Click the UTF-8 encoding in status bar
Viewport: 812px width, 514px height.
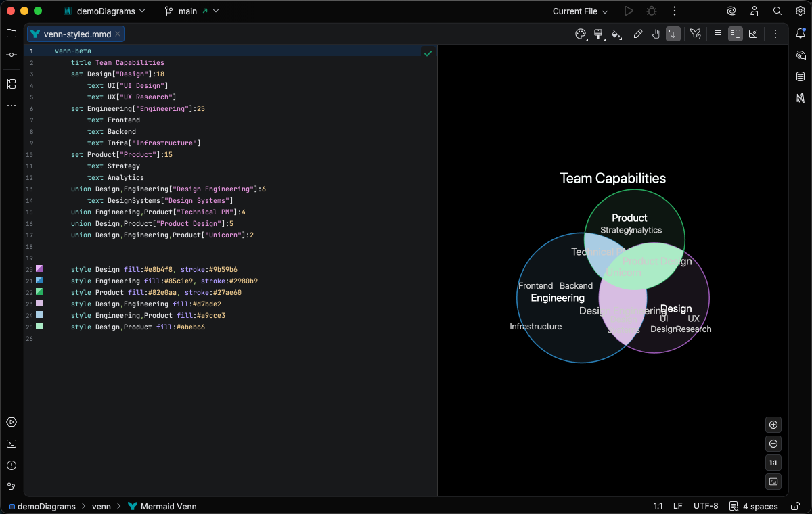click(x=706, y=506)
